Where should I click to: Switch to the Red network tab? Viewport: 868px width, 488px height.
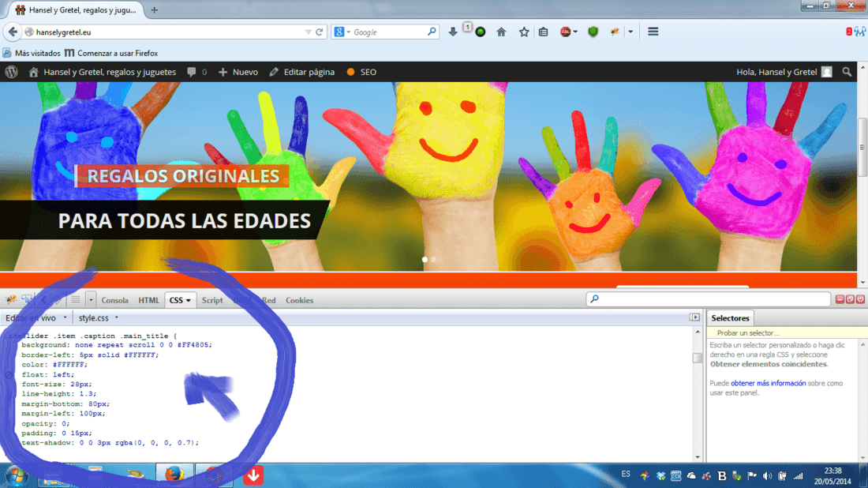(x=268, y=300)
